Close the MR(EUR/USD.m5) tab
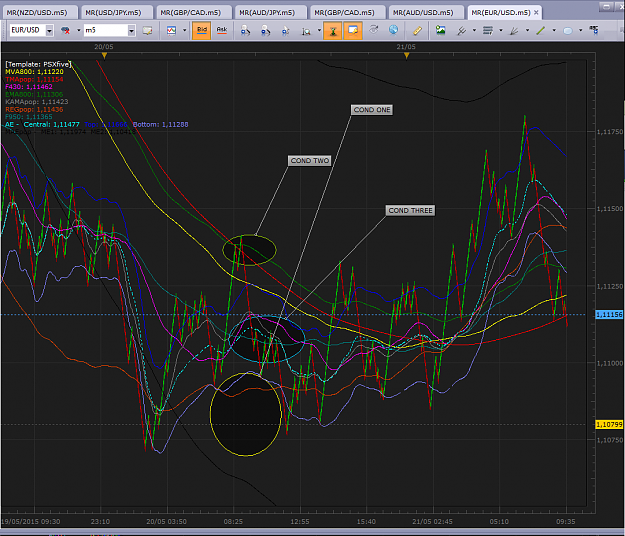Viewport: 625px width, 536px height. tap(536, 12)
